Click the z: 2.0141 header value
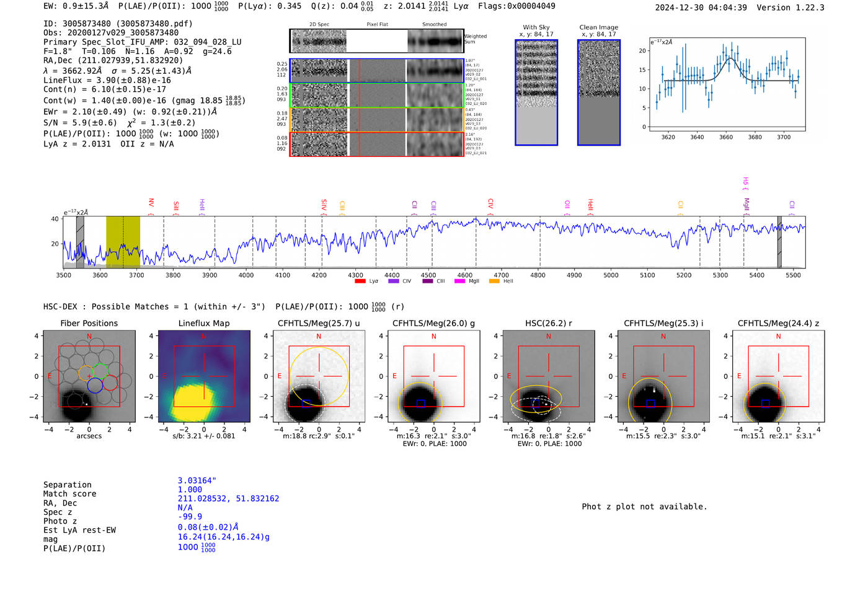Screen dimensions: 868x591 (416, 6)
